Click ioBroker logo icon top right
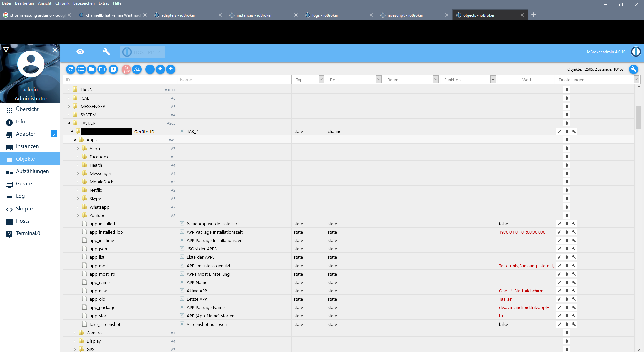 point(636,52)
